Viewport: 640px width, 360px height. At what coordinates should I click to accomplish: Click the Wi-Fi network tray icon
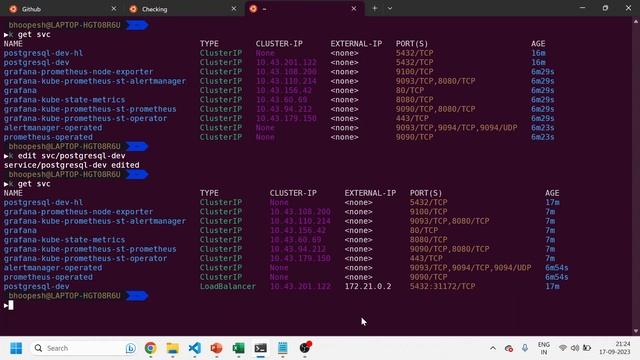pos(563,348)
